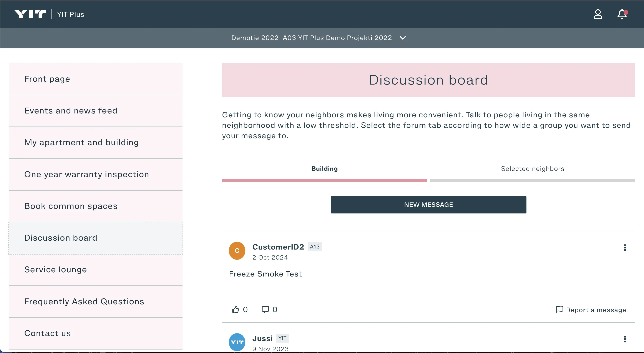644x353 pixels.
Task: Click the YIT Plus title text
Action: click(x=70, y=15)
